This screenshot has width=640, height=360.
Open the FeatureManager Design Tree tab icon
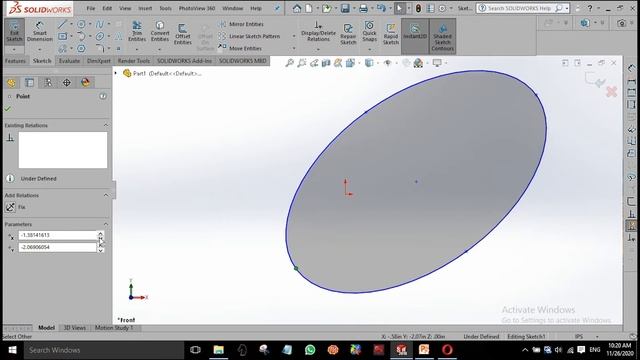point(11,82)
